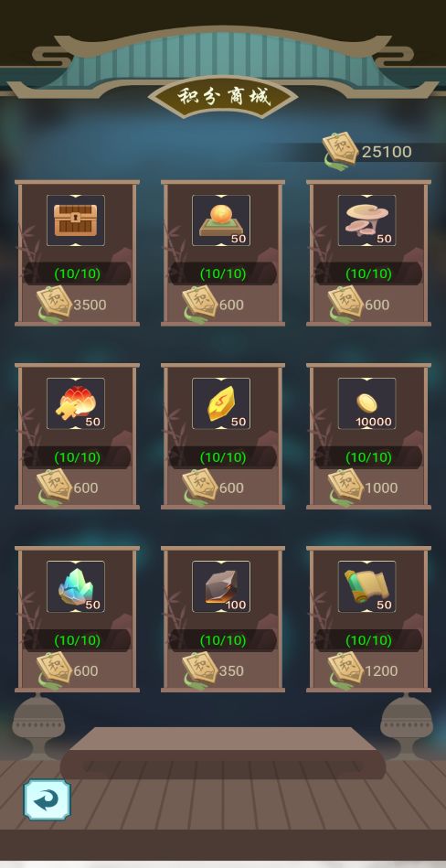Select the red lotus item icon
446x868 pixels.
(x=75, y=403)
